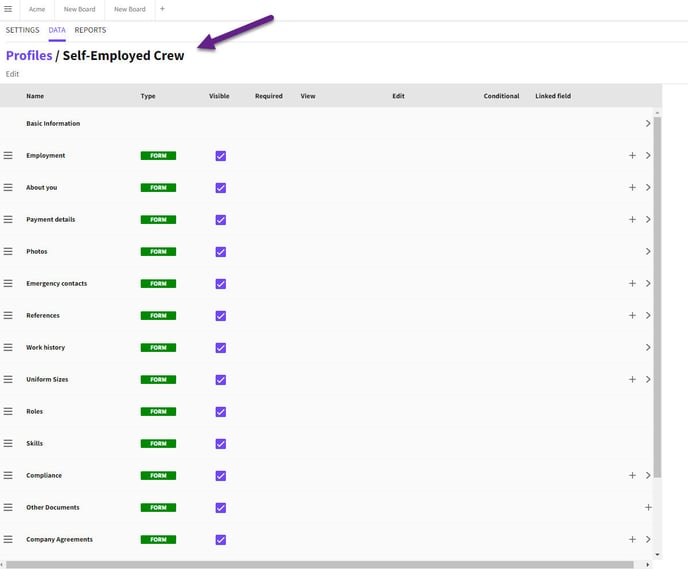
Task: Toggle Visible checkbox for Skills
Action: point(221,444)
